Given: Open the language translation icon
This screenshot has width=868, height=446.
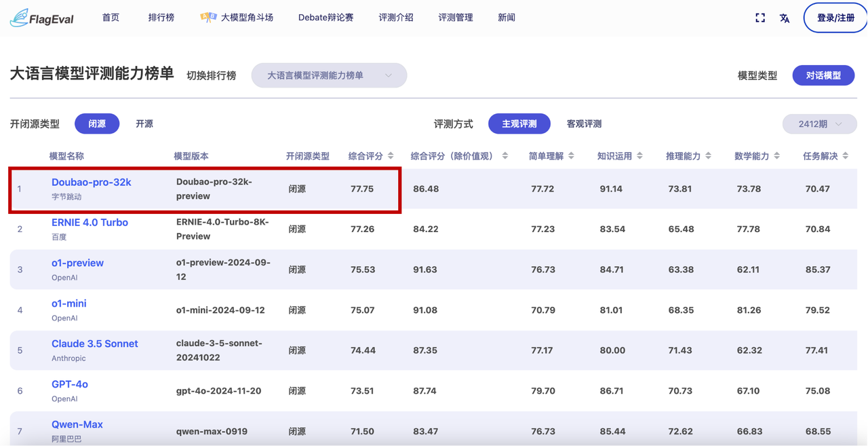Looking at the screenshot, I should pos(785,18).
